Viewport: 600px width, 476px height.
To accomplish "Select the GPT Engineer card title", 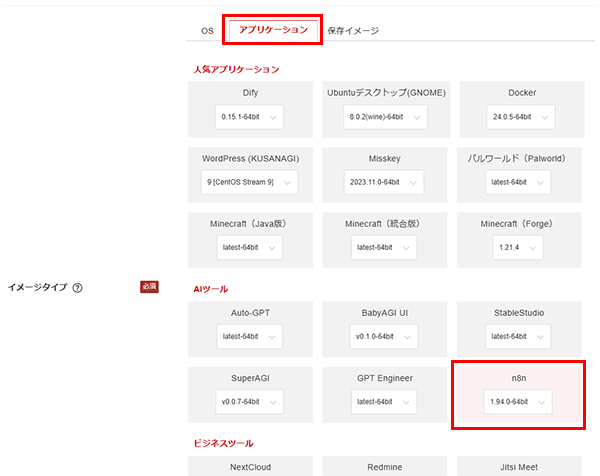I will pyautogui.click(x=385, y=378).
